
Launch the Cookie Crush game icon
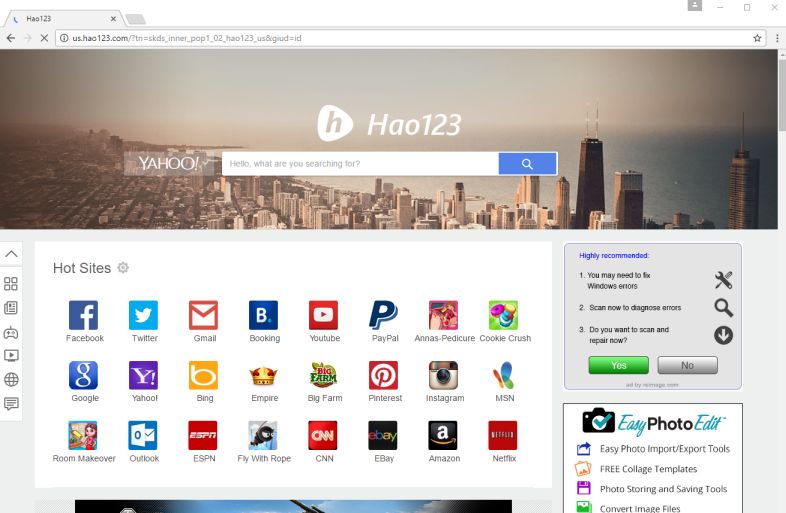tap(503, 315)
